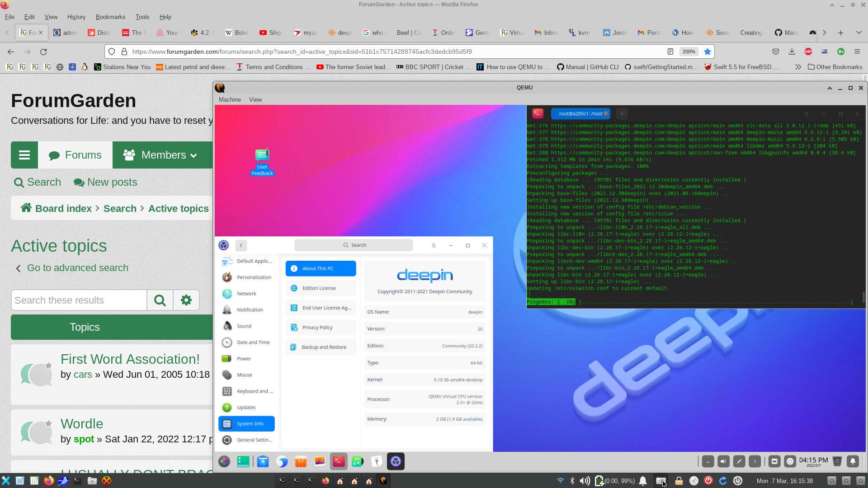Toggle Firefox reader view icon
This screenshot has width=868, height=488.
670,52
